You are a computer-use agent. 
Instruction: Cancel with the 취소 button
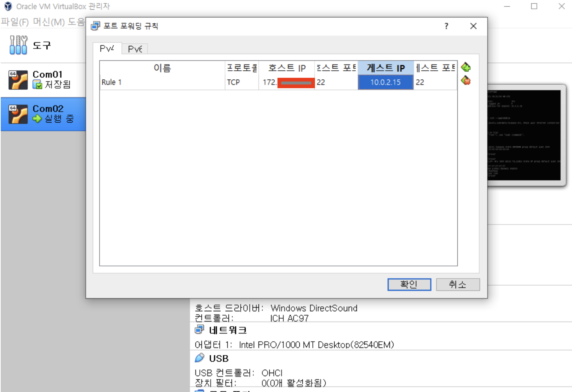[x=458, y=285]
